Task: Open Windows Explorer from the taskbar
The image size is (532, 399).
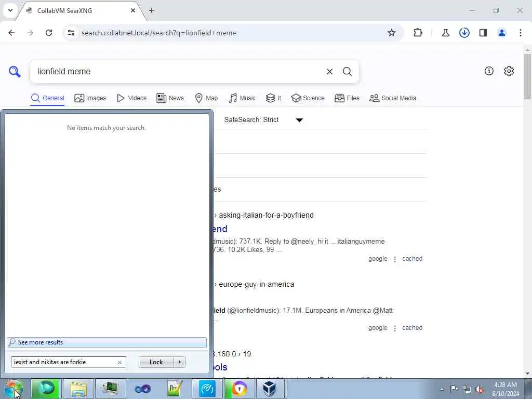Action: (x=78, y=389)
